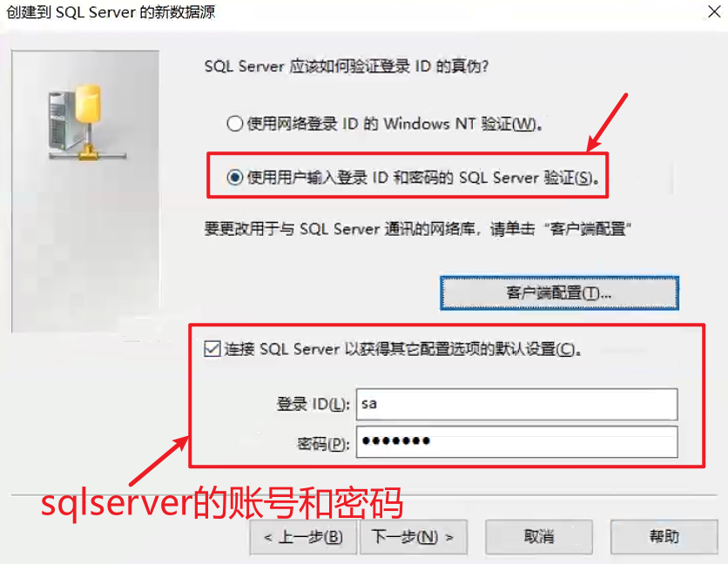Viewport: 728px width, 564px height.
Task: Proceed with the 下一步(N) button
Action: (x=414, y=537)
